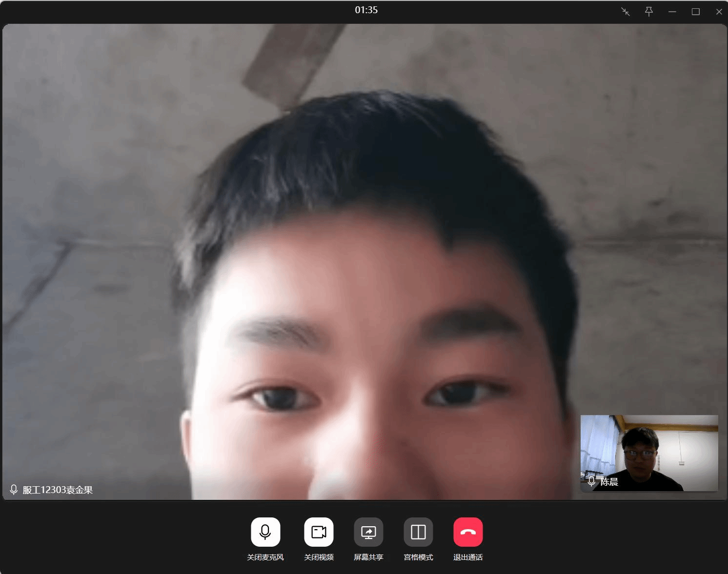Click the 关闭视频 text label

(319, 557)
